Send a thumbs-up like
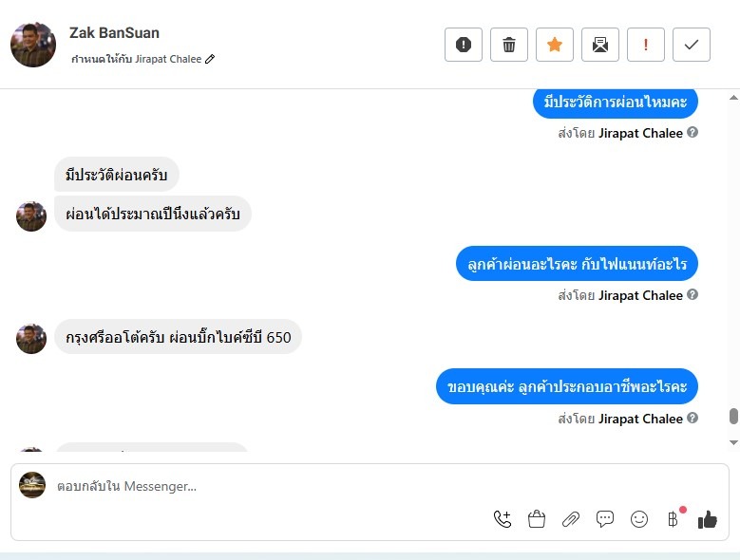 coord(708,519)
